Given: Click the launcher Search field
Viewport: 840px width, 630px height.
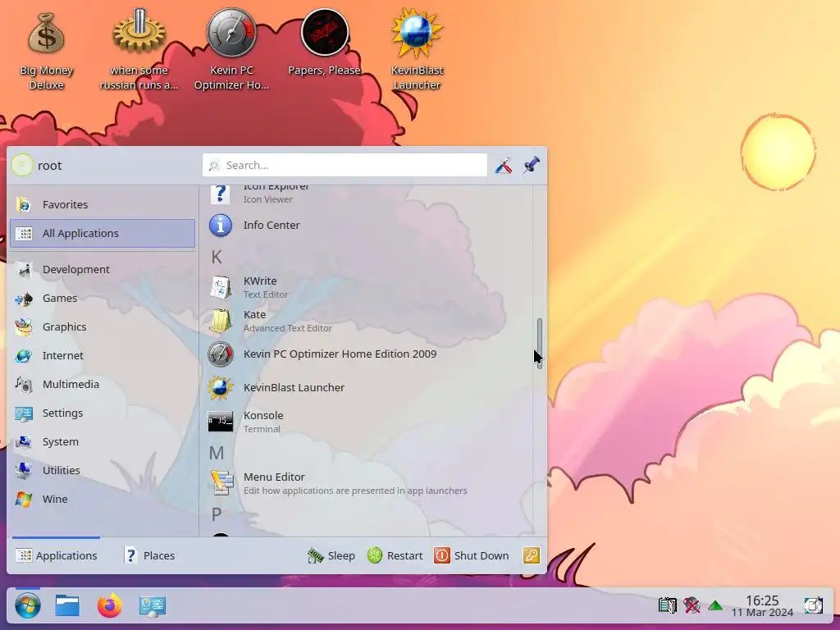Looking at the screenshot, I should pos(345,165).
